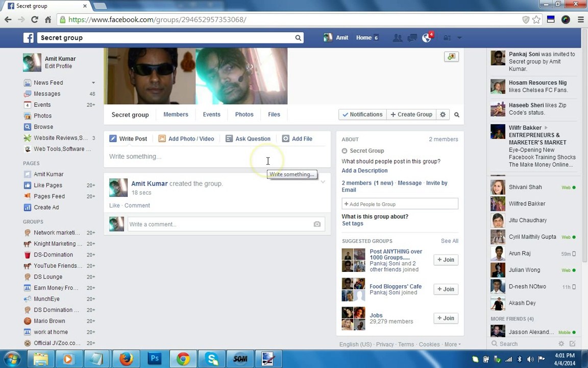Open the notifications globe icon
This screenshot has height=368, width=588.
pos(427,37)
